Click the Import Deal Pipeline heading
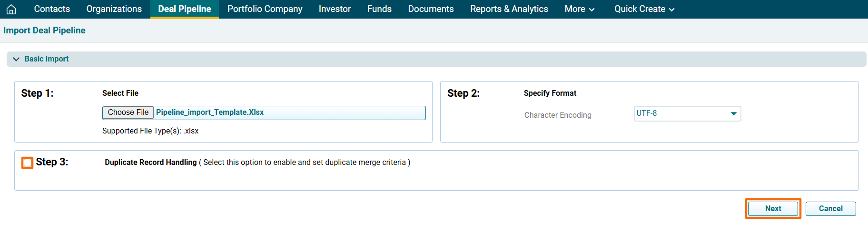Screen dimensions: 868x225 click(44, 31)
